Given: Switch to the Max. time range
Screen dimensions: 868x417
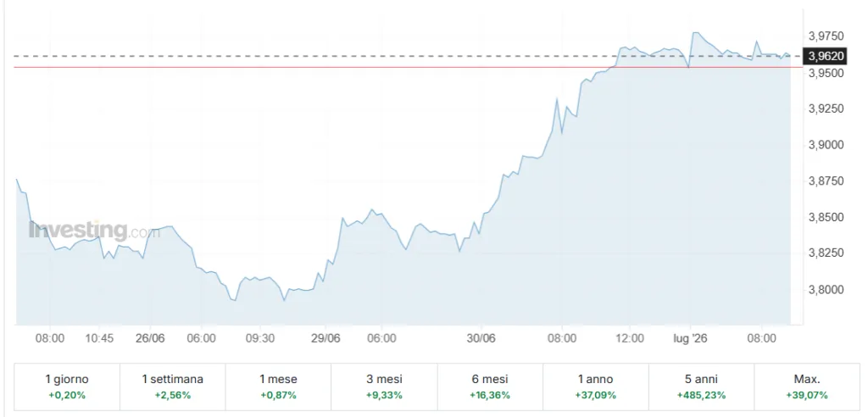Looking at the screenshot, I should pos(807,386).
